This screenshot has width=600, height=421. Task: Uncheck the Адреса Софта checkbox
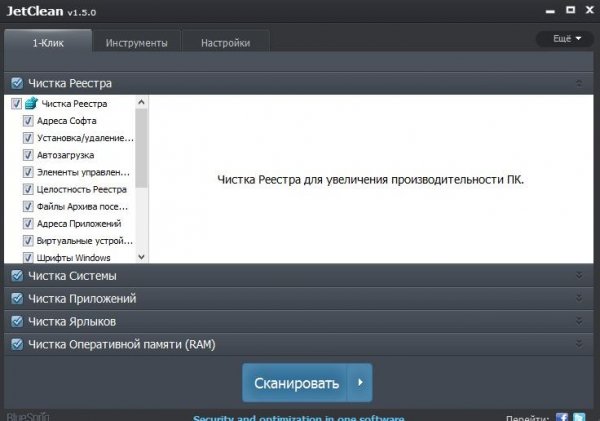pyautogui.click(x=28, y=121)
